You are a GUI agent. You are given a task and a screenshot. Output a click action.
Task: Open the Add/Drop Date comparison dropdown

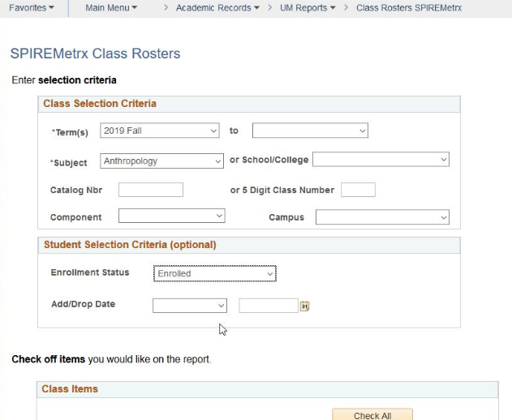[x=190, y=306]
